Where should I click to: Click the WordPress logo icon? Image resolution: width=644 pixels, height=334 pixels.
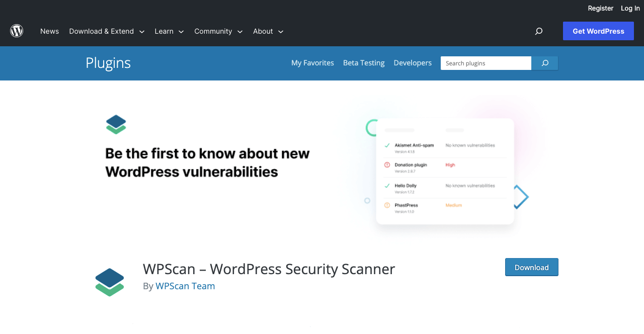(x=17, y=31)
